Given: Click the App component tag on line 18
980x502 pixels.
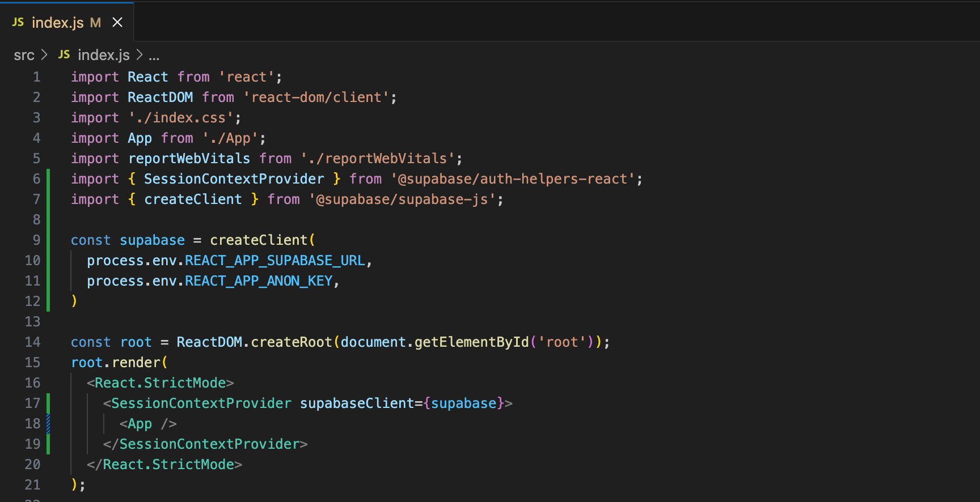Looking at the screenshot, I should 140,424.
